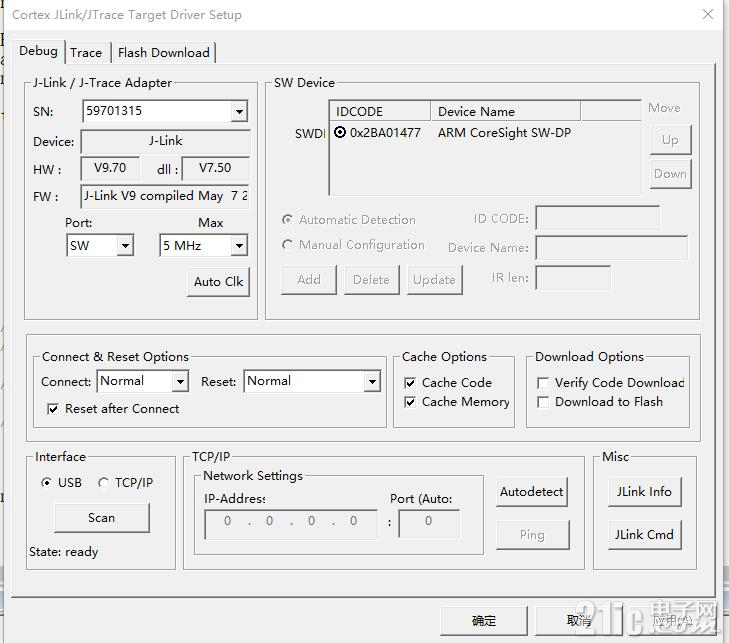The image size is (729, 643).
Task: Click the Delete device button
Action: pyautogui.click(x=371, y=280)
